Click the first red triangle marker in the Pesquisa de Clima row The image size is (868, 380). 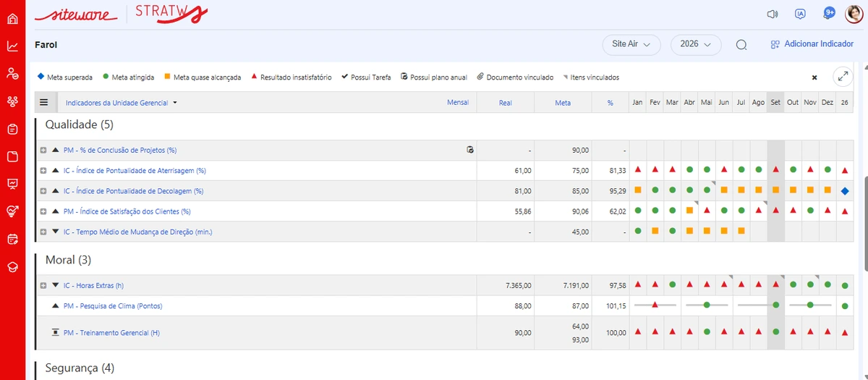tap(655, 305)
